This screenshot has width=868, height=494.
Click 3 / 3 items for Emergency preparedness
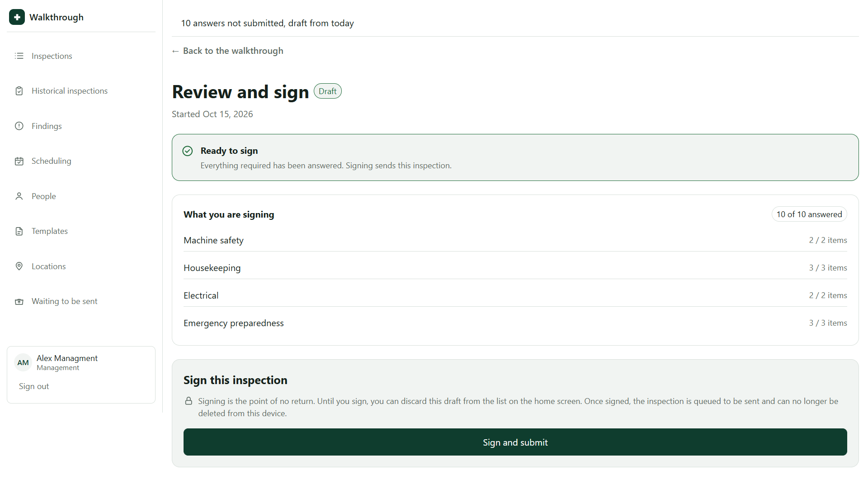click(x=828, y=323)
